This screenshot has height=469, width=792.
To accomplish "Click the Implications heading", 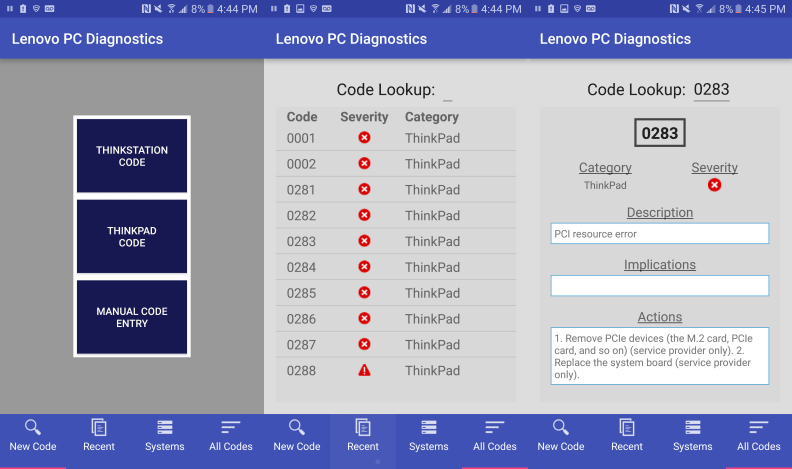I will tap(660, 265).
